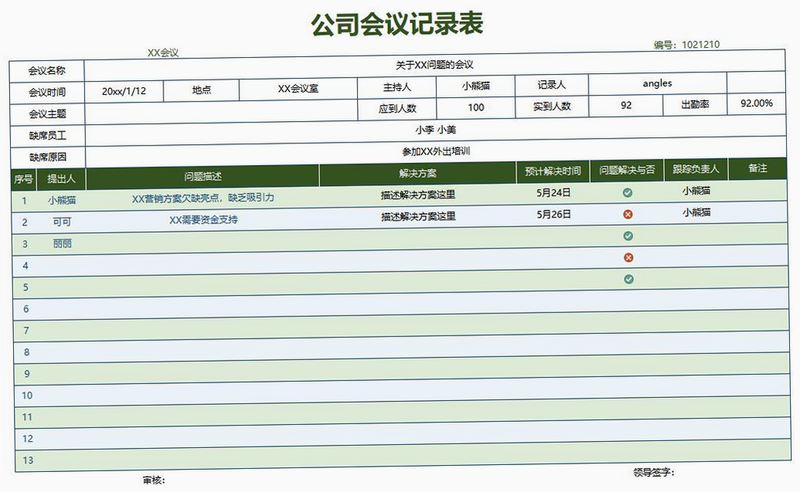Click the 提出人 column header
800x492 pixels.
point(61,179)
